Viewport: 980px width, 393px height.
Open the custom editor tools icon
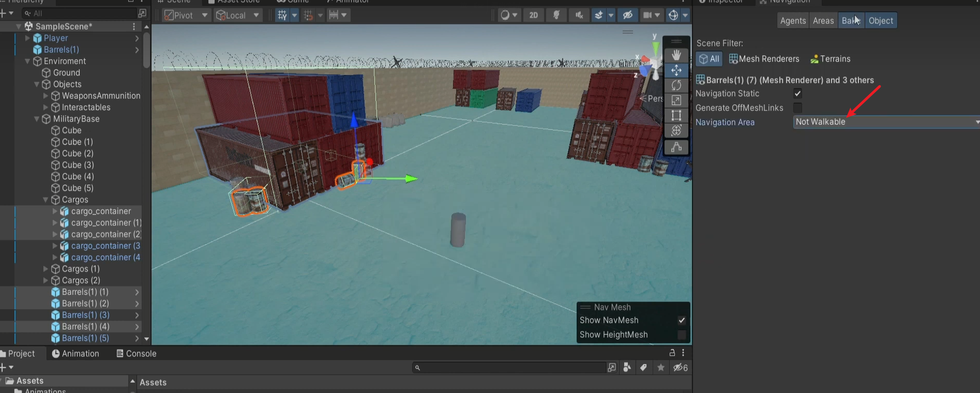pyautogui.click(x=676, y=147)
